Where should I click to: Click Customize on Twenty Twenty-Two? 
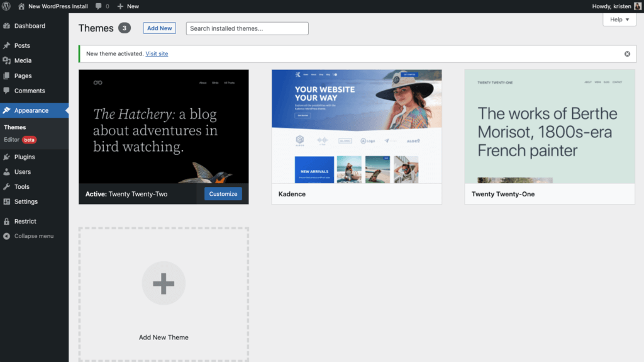pos(223,194)
